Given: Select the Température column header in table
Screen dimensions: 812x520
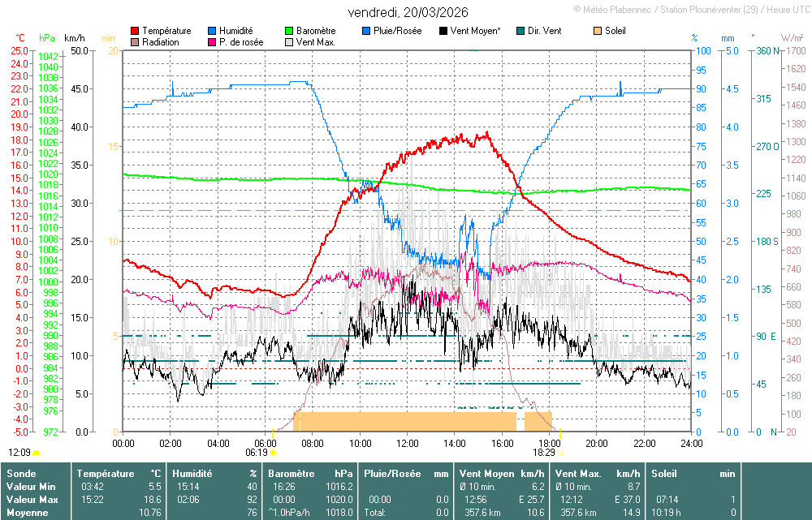Looking at the screenshot, I should pyautogui.click(x=107, y=473).
